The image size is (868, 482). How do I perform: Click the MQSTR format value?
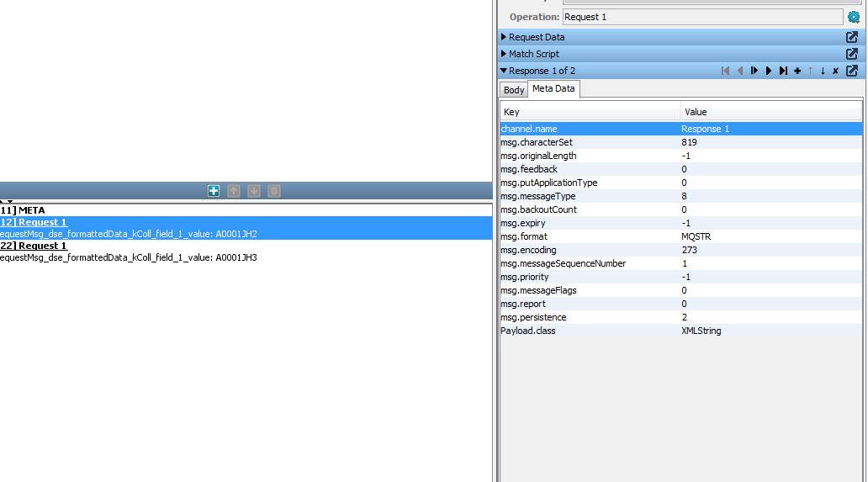tap(696, 236)
